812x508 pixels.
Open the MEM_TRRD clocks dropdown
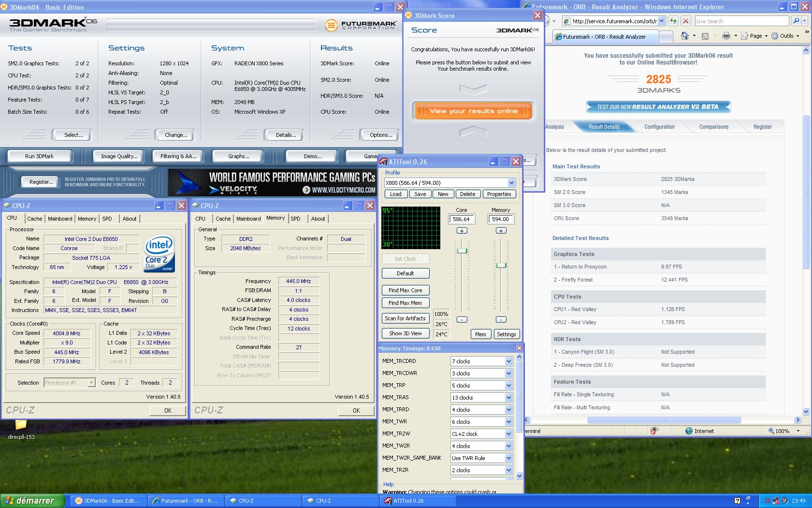508,410
